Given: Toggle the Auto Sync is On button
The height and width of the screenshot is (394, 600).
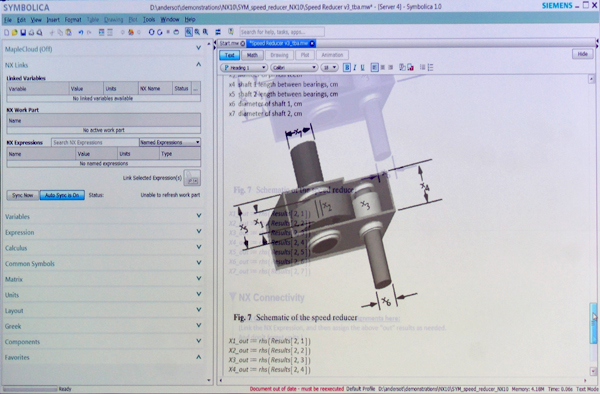Looking at the screenshot, I should (x=62, y=195).
